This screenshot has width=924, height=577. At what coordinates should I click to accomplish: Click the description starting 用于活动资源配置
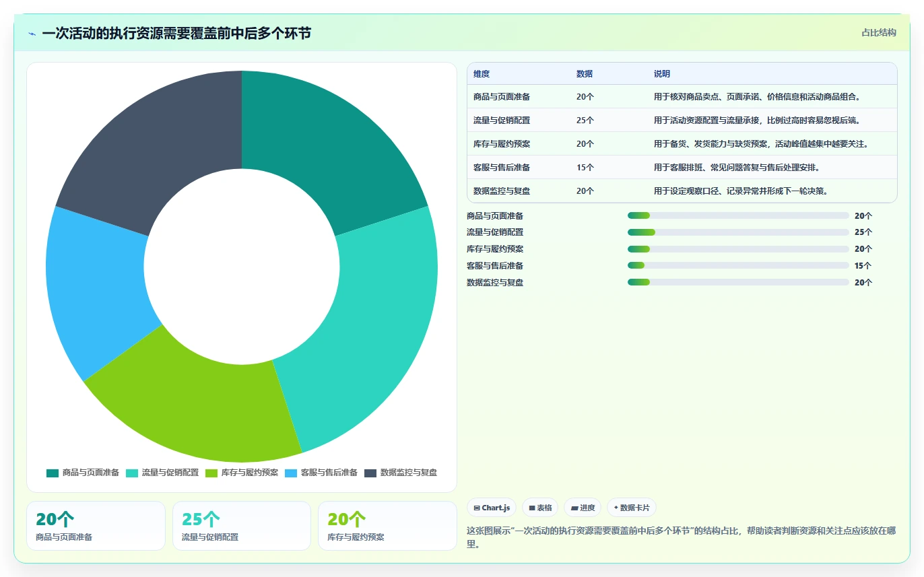tap(757, 121)
